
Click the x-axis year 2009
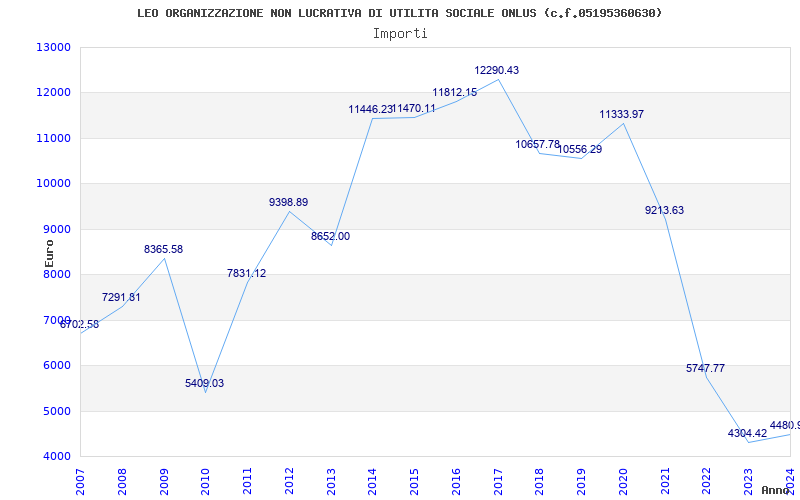(164, 481)
